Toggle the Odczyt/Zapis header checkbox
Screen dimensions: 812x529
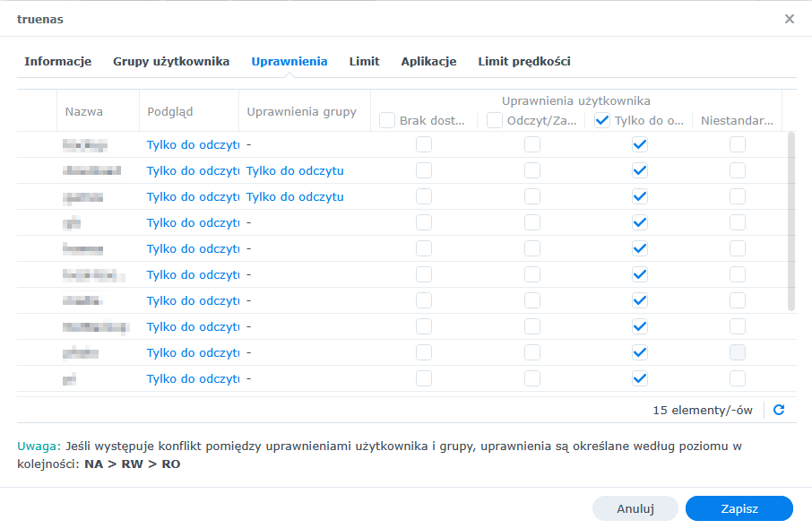(495, 120)
